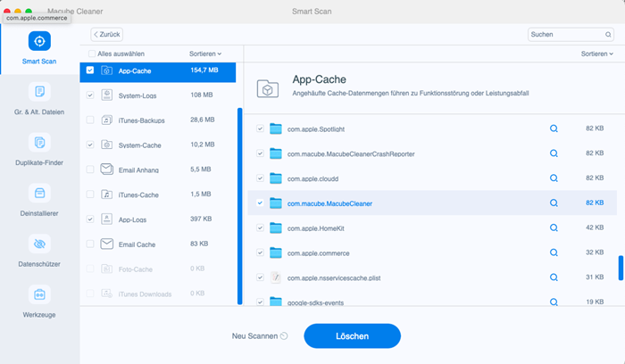Image resolution: width=625 pixels, height=364 pixels.
Task: Click the com.apple.Spotlight folder icon
Action: pyautogui.click(x=275, y=128)
